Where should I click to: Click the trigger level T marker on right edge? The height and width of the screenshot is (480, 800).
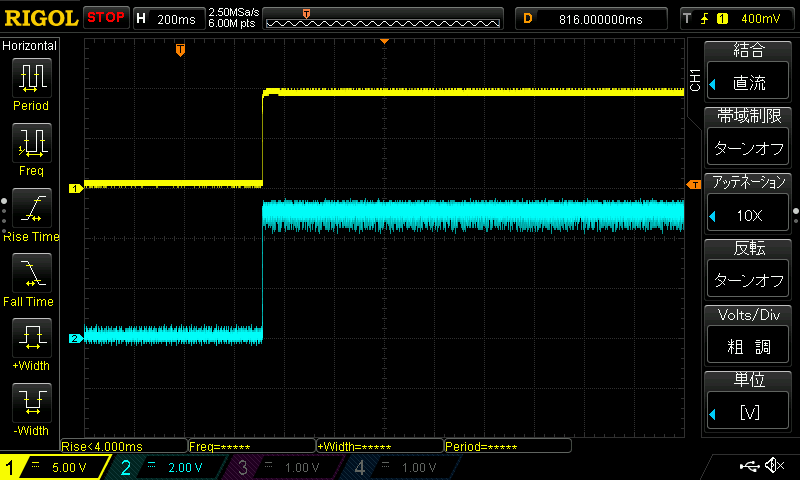pos(694,185)
